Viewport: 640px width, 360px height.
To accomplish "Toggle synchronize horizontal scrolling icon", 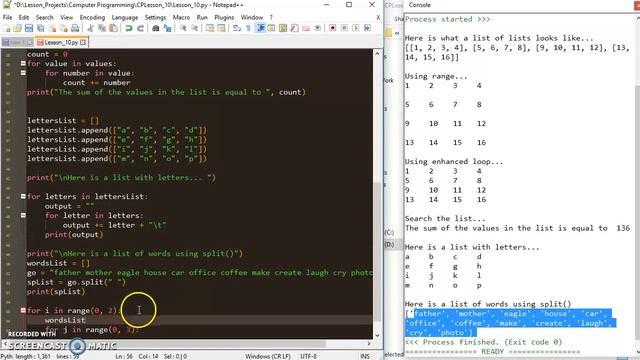I will pos(221,28).
